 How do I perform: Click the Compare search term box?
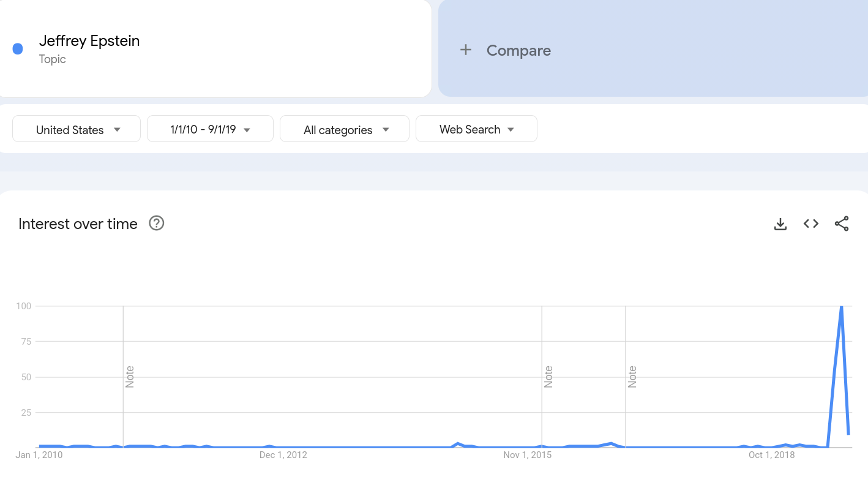pos(653,48)
